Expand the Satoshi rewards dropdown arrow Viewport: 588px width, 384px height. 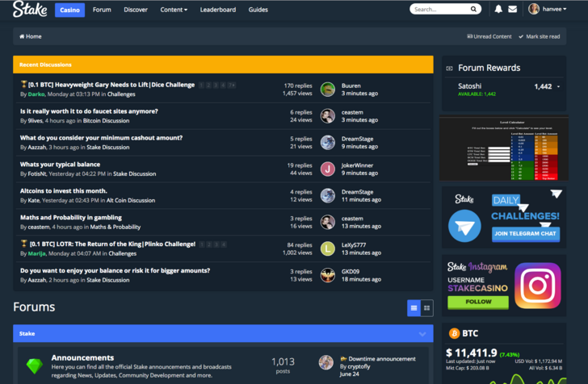[x=558, y=86]
